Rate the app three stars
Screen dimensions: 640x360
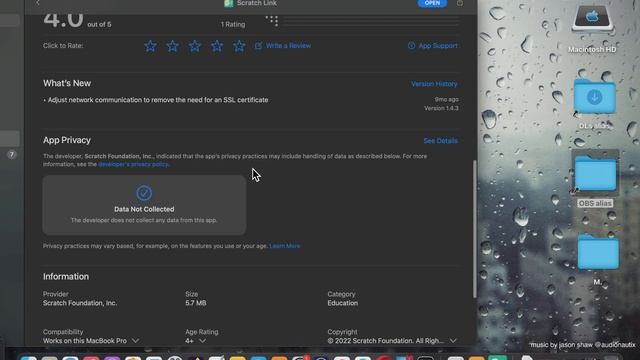click(195, 46)
